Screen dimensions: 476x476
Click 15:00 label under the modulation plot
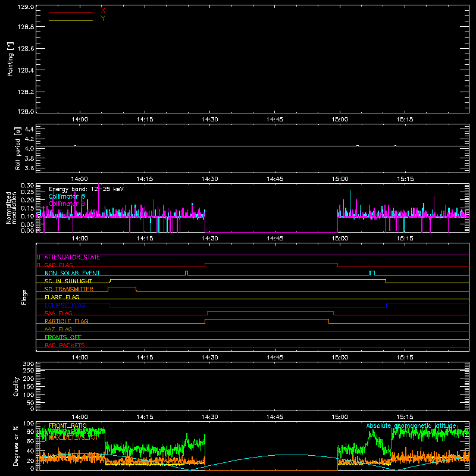coord(340,239)
